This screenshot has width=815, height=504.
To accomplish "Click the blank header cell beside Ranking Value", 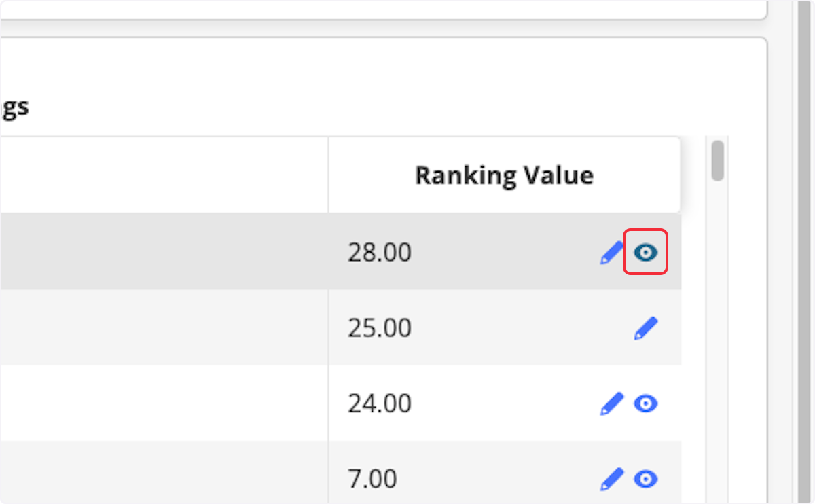I will click(x=164, y=175).
